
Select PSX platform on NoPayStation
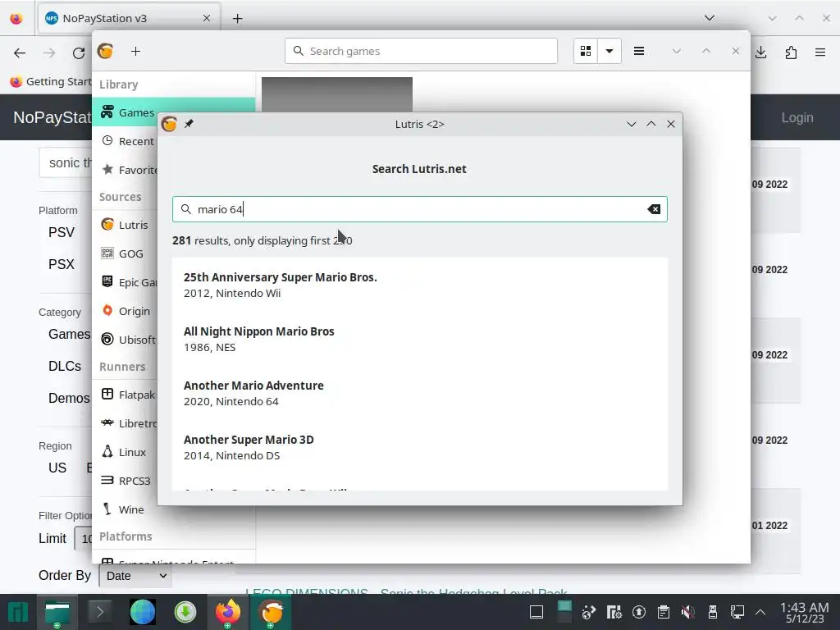(62, 264)
